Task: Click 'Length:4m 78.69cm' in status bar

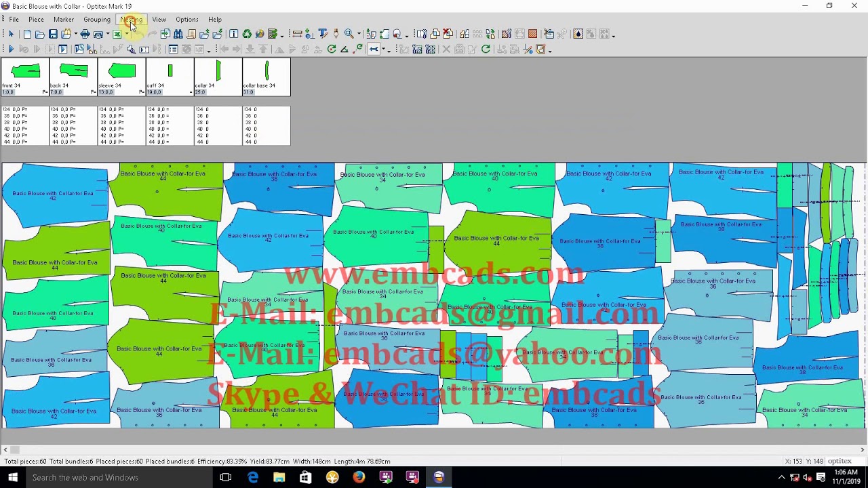Action: 362,462
